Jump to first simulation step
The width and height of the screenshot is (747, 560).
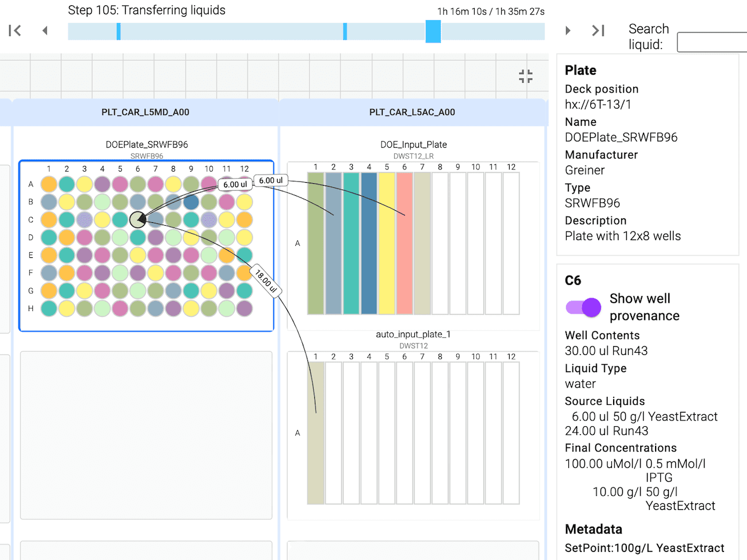tap(15, 30)
